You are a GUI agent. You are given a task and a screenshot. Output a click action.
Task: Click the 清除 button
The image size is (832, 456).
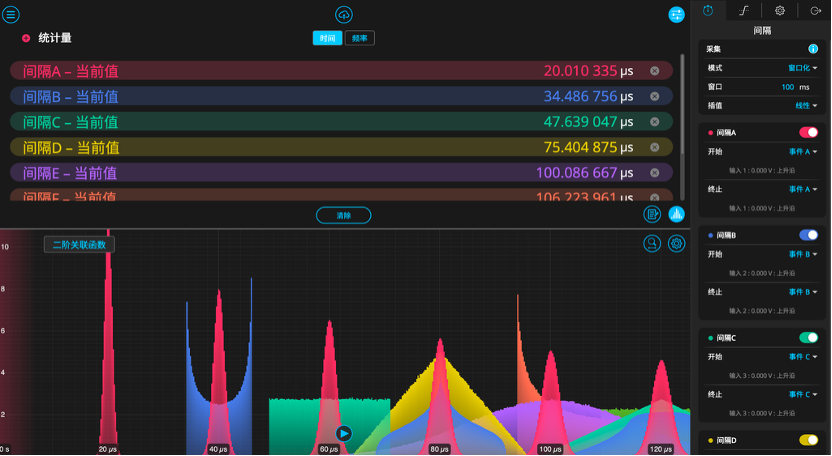point(343,215)
